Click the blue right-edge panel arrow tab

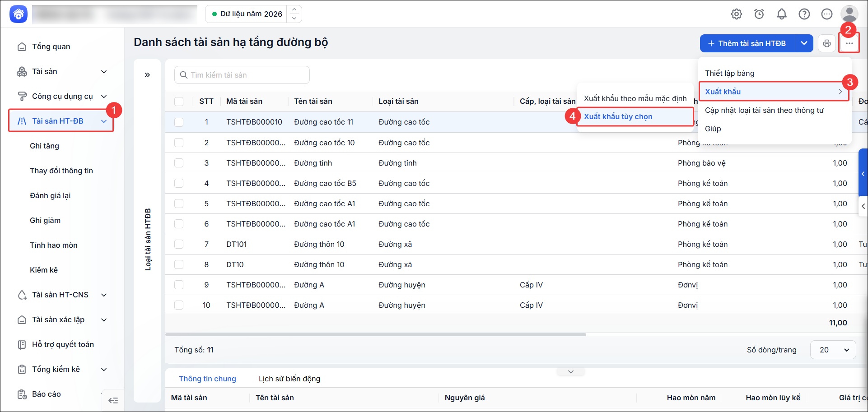point(863,174)
